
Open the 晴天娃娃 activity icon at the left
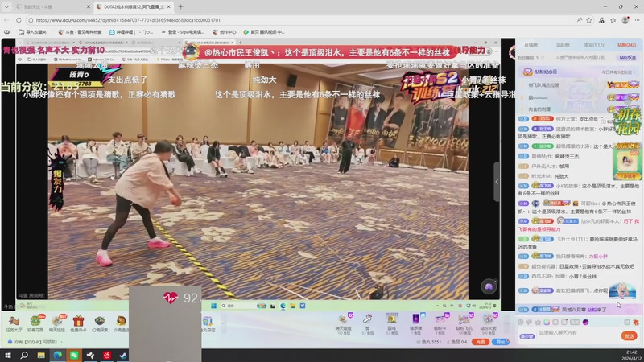[x=56, y=324]
